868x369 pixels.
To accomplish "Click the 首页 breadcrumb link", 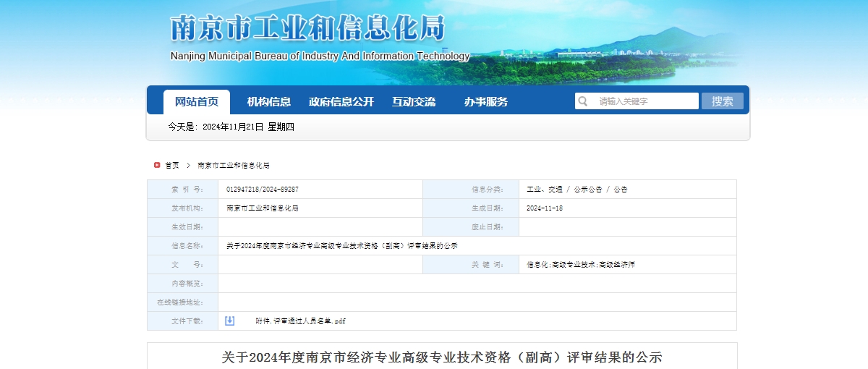I will click(x=172, y=166).
